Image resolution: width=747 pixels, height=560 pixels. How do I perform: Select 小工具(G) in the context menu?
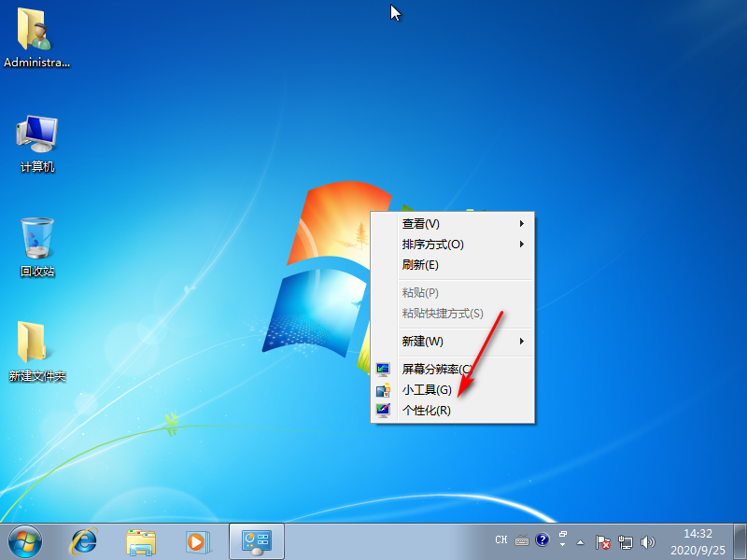click(x=427, y=390)
